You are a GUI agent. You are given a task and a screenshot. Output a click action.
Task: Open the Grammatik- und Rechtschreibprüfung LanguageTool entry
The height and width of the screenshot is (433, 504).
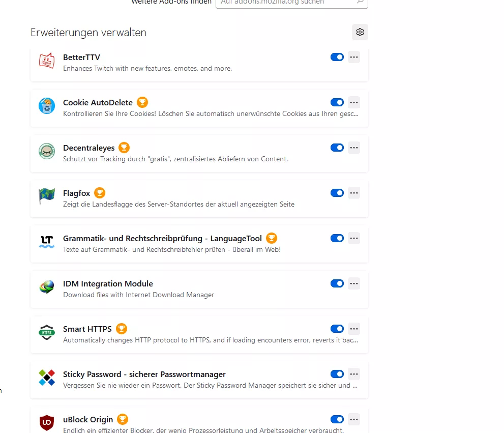199,244
